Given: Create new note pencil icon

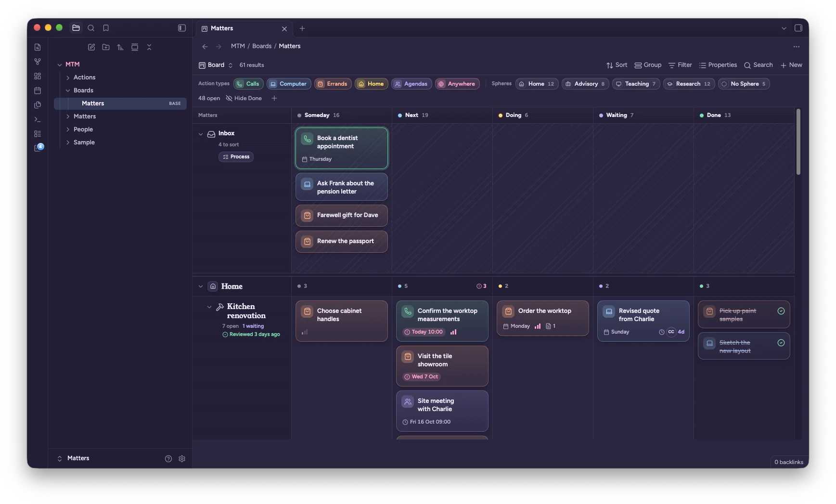Looking at the screenshot, I should pyautogui.click(x=91, y=47).
